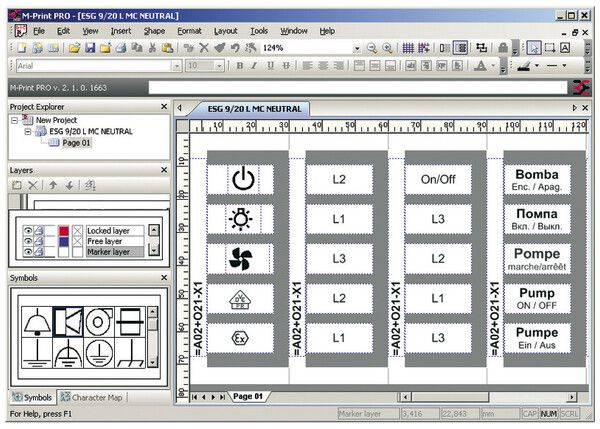Select the arrow pointer selection tool
The height and width of the screenshot is (429, 600).
pos(534,48)
